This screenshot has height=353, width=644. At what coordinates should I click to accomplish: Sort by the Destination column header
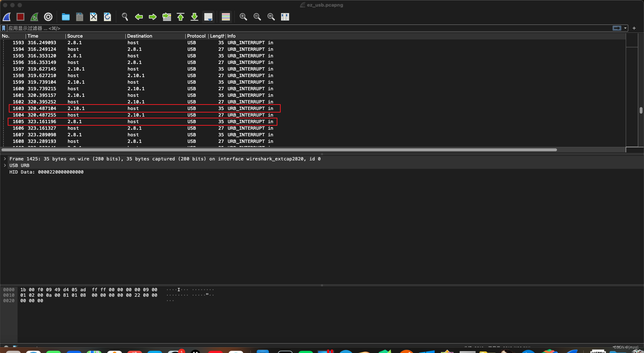(156, 36)
